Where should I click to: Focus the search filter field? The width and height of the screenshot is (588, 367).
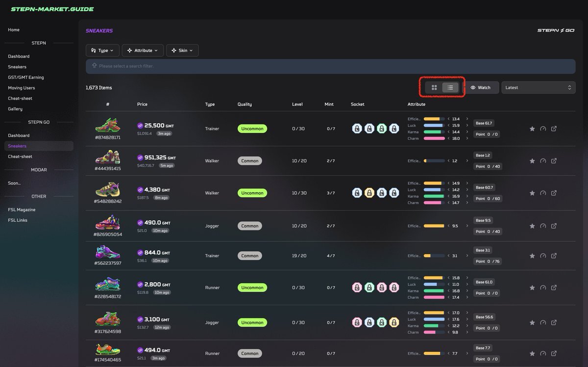tap(330, 66)
